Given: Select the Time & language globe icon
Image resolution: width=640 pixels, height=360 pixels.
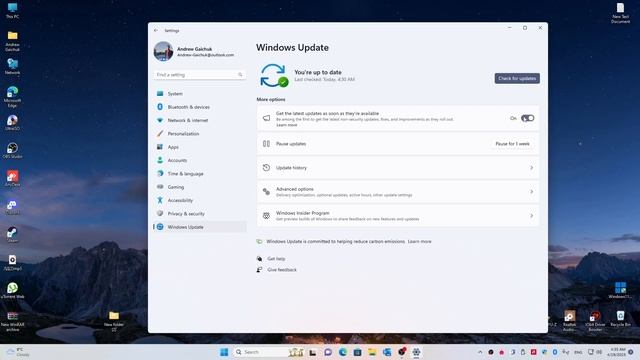Looking at the screenshot, I should point(160,173).
